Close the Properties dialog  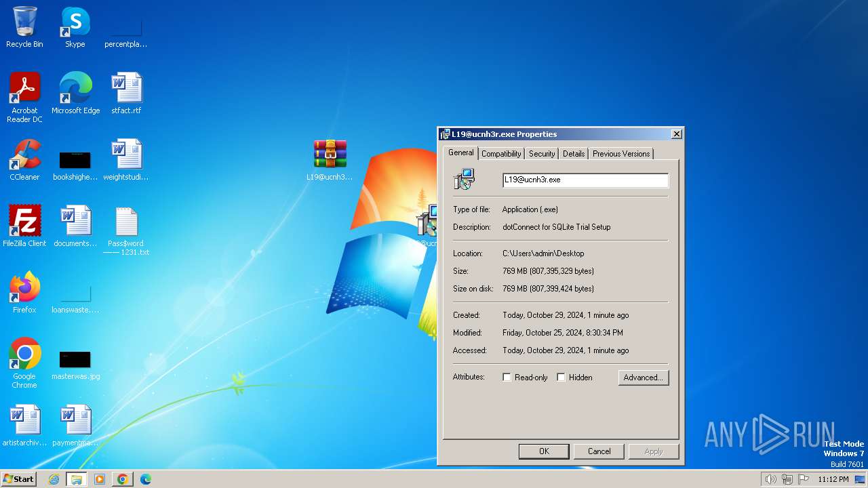point(676,134)
